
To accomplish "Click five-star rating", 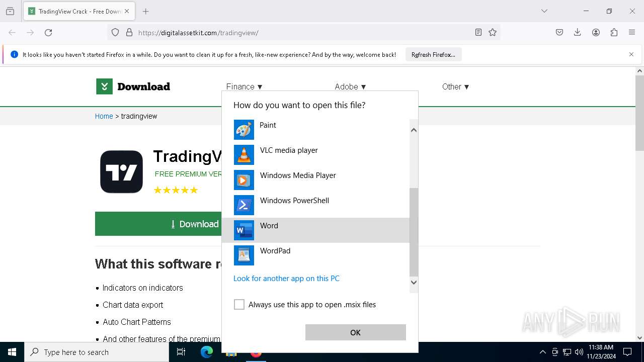I will (x=176, y=190).
